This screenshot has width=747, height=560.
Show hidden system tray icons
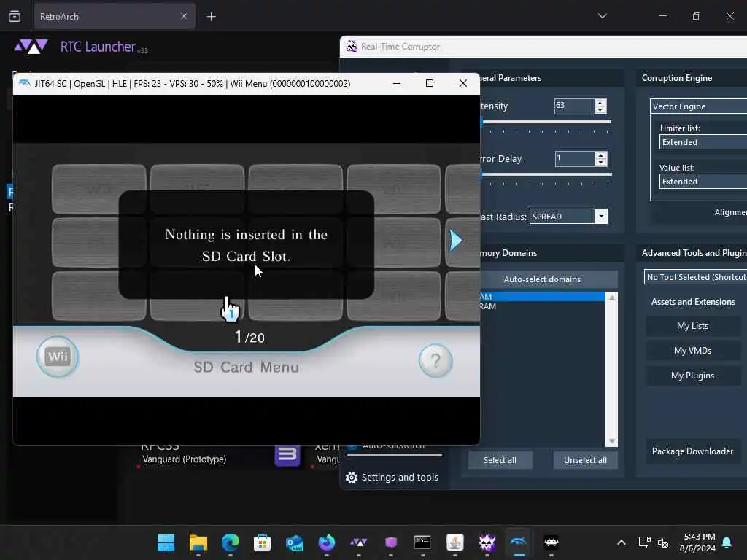tap(622, 542)
